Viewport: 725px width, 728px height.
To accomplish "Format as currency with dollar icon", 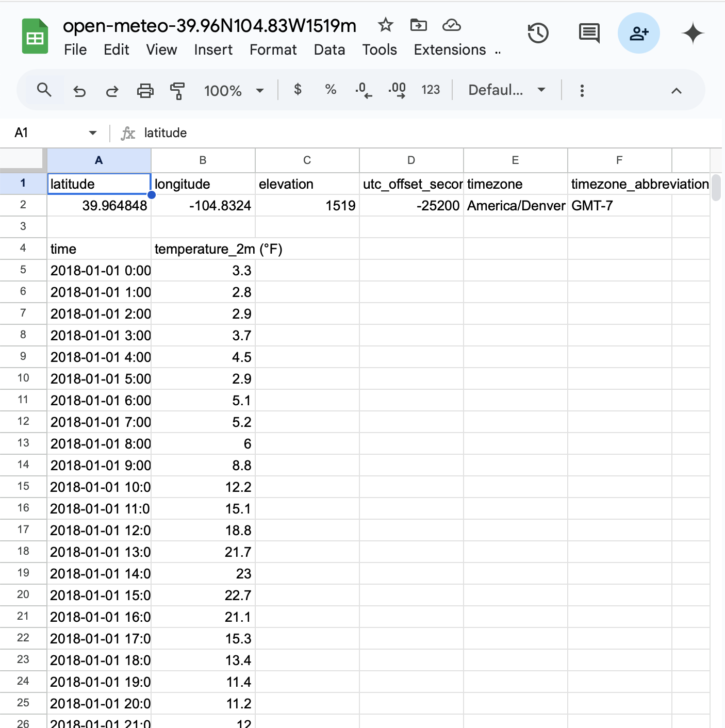I will pos(298,90).
